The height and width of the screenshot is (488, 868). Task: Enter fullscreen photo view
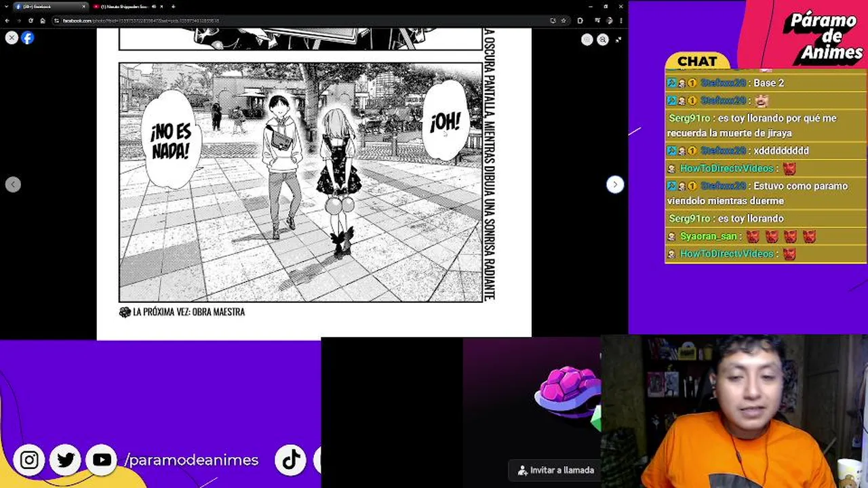point(618,40)
